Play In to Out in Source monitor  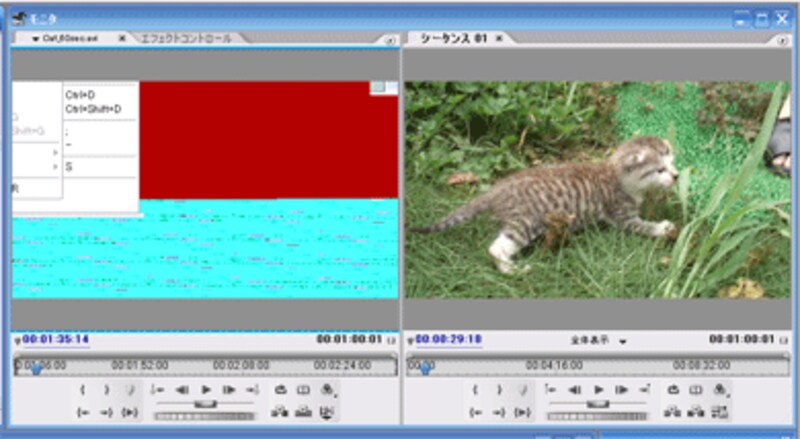[130, 412]
